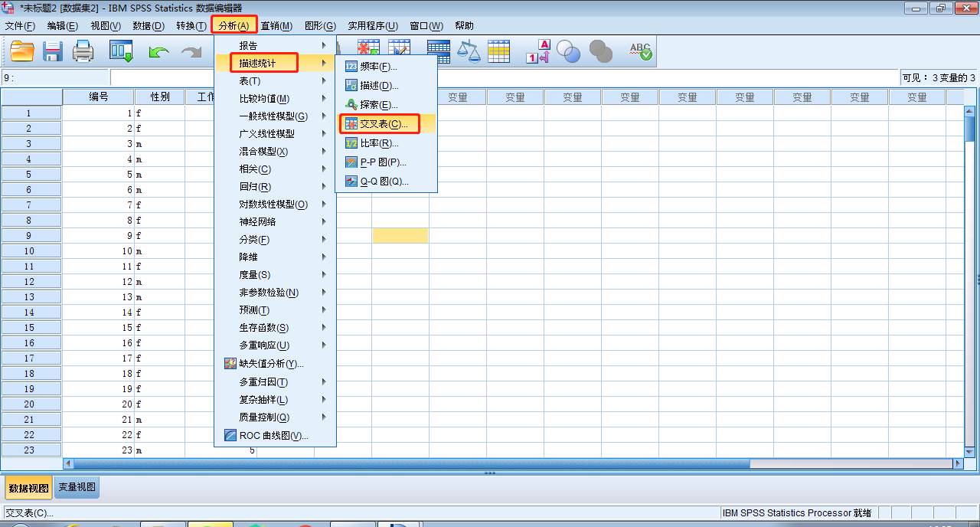This screenshot has width=980, height=527.
Task: Choose 探索(E)... in the descriptive submenu
Action: pyautogui.click(x=379, y=105)
